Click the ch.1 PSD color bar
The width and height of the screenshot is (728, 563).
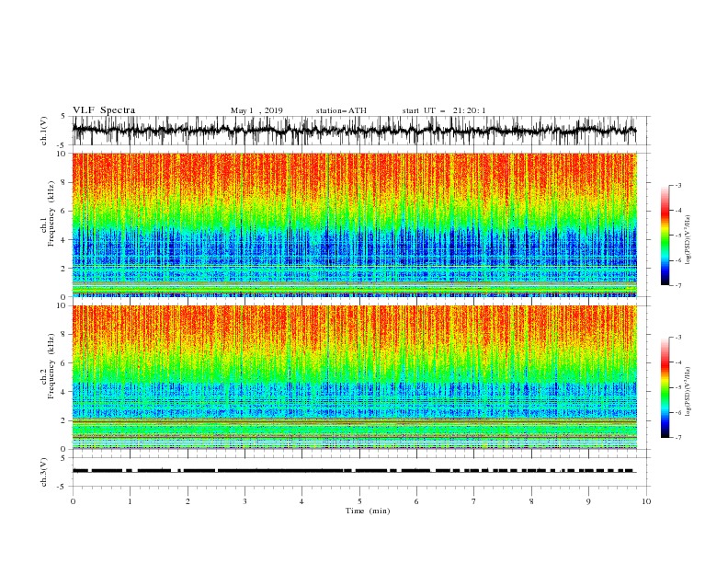coord(665,236)
